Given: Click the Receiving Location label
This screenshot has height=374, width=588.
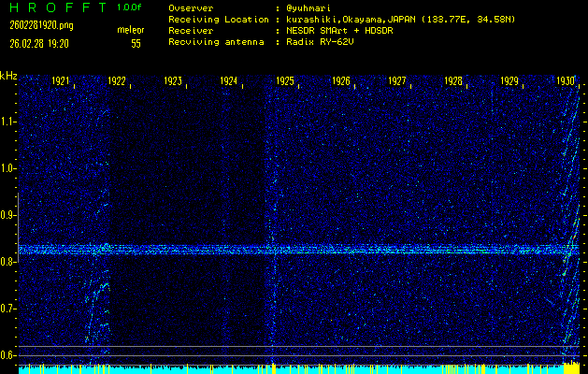Looking at the screenshot, I should point(219,20).
